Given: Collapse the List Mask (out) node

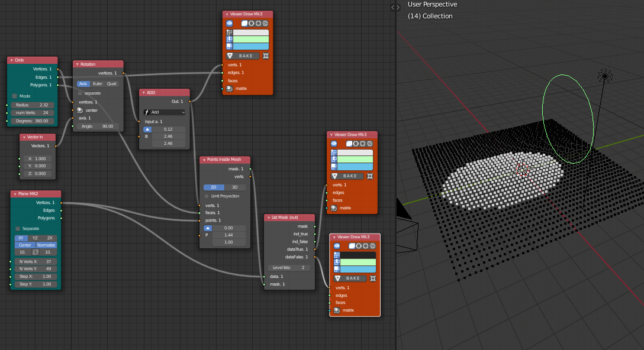Looking at the screenshot, I should (268, 218).
